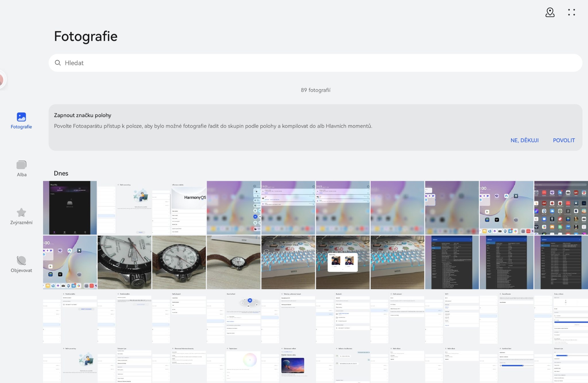The image size is (588, 383).
Task: Open the keyboard photo with two portraits popup
Action: click(343, 262)
